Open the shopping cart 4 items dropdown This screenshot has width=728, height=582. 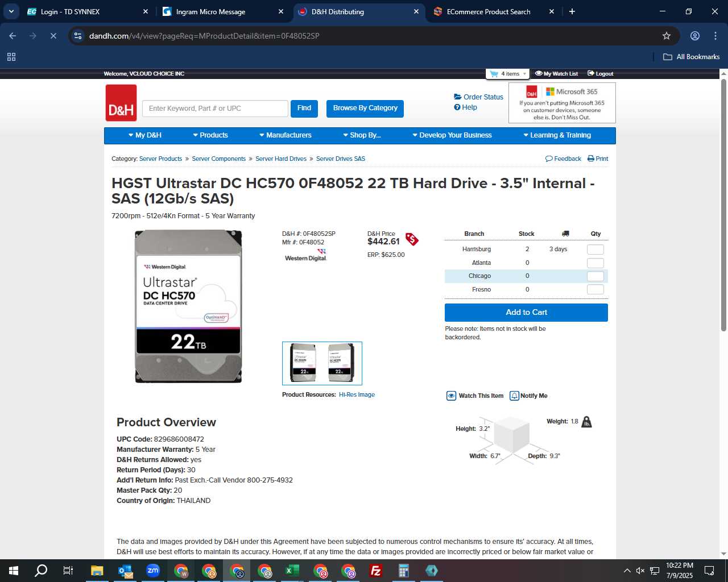[x=508, y=74]
